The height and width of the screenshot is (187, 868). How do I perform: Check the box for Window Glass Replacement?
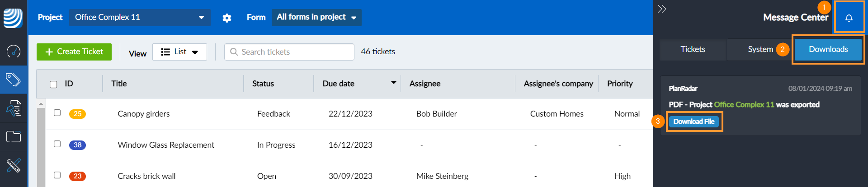pos(57,144)
